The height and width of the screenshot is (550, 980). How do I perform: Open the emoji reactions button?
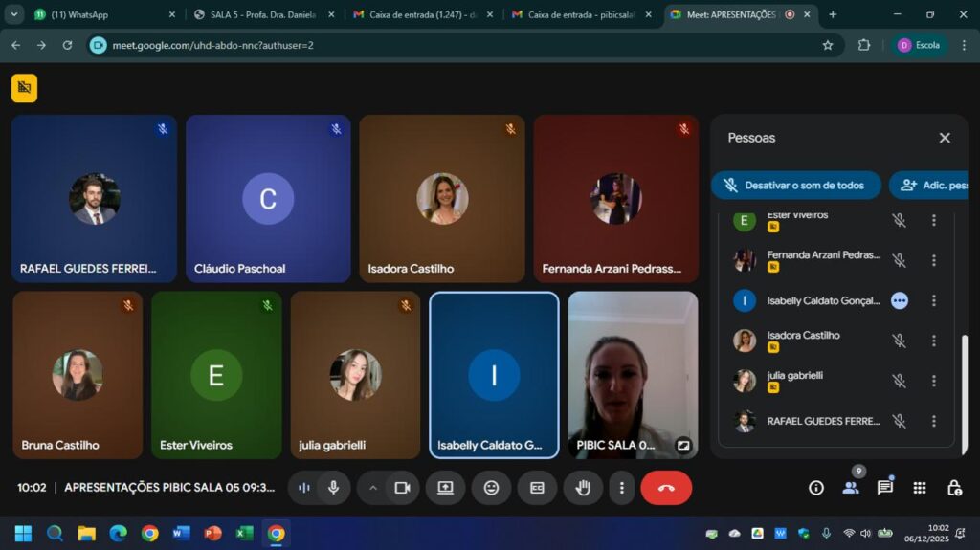coord(491,488)
